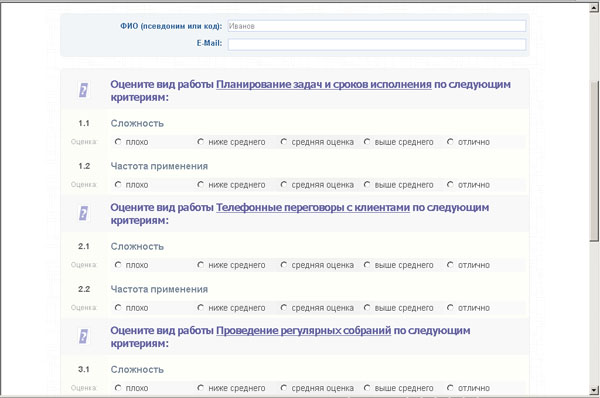Open link Телефонные переговоры с клиентами
The image size is (600, 398).
pyautogui.click(x=313, y=207)
